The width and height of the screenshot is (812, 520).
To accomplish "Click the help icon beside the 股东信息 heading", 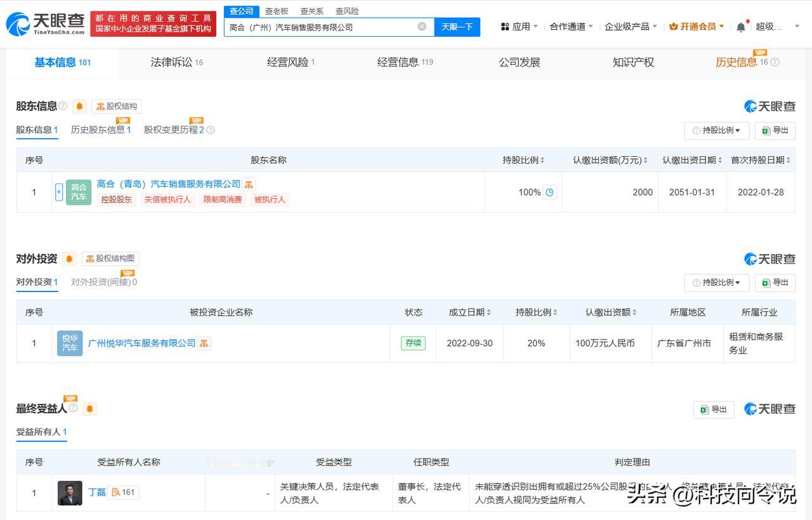I will pos(63,106).
